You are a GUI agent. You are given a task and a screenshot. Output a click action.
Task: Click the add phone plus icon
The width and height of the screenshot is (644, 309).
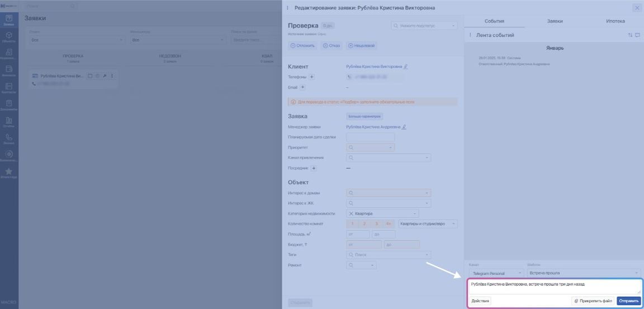(x=312, y=77)
